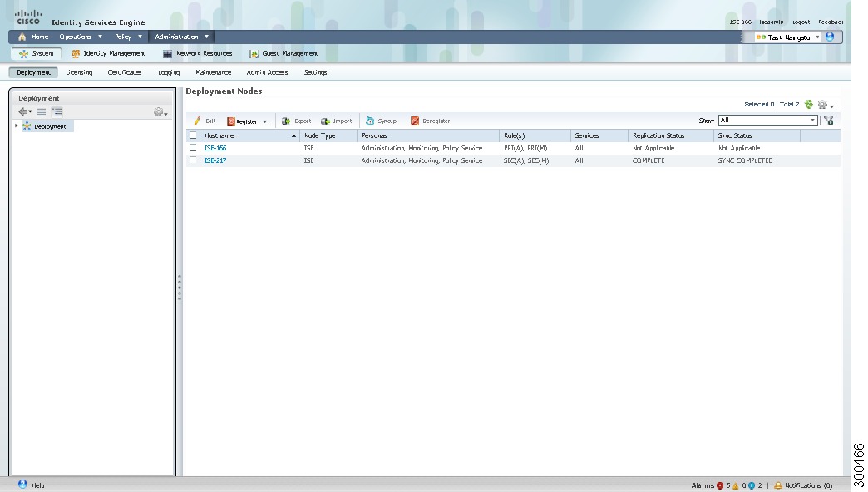Click the yellow warning alarms icon
Screen dimensions: 868x492
coord(736,485)
